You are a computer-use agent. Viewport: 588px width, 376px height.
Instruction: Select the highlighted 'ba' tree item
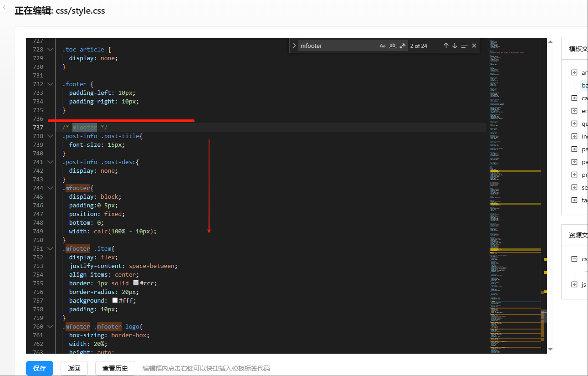coord(584,85)
